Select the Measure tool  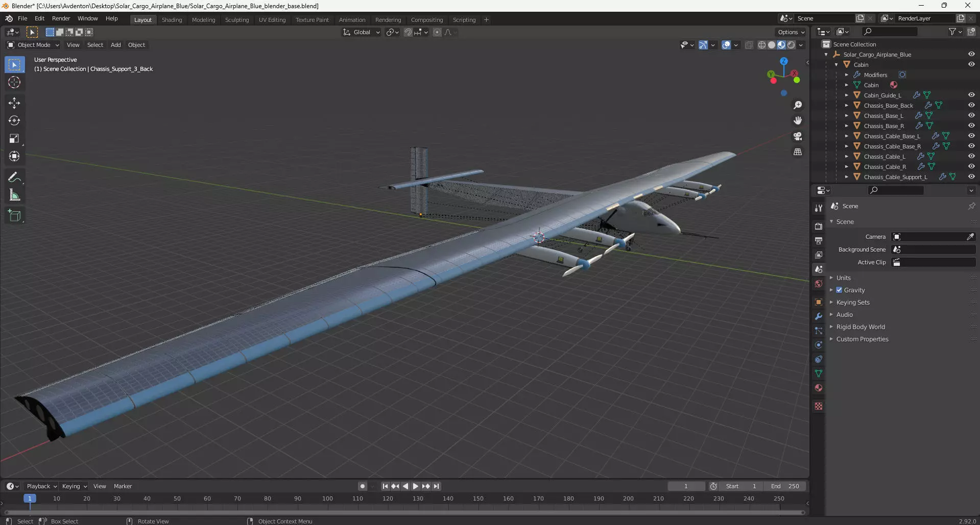coord(14,195)
